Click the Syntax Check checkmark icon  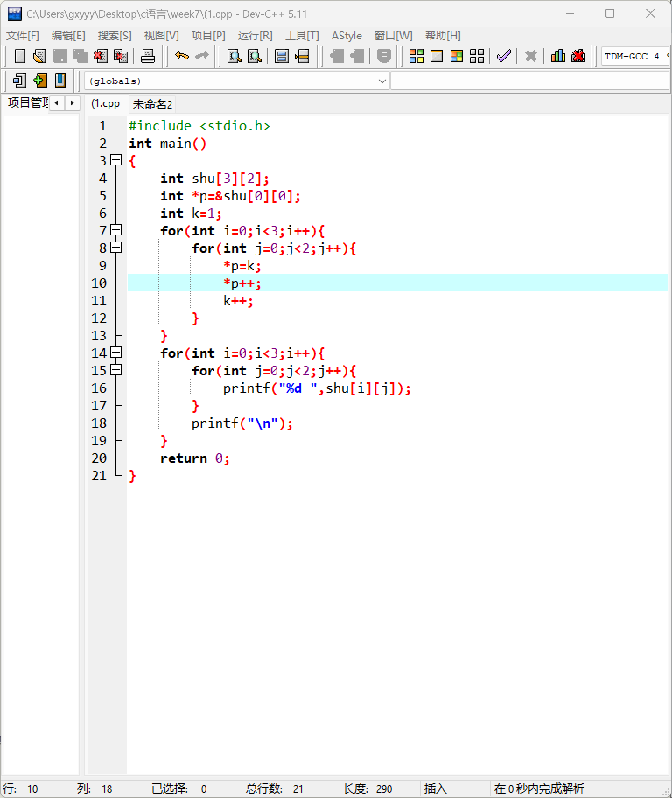504,56
